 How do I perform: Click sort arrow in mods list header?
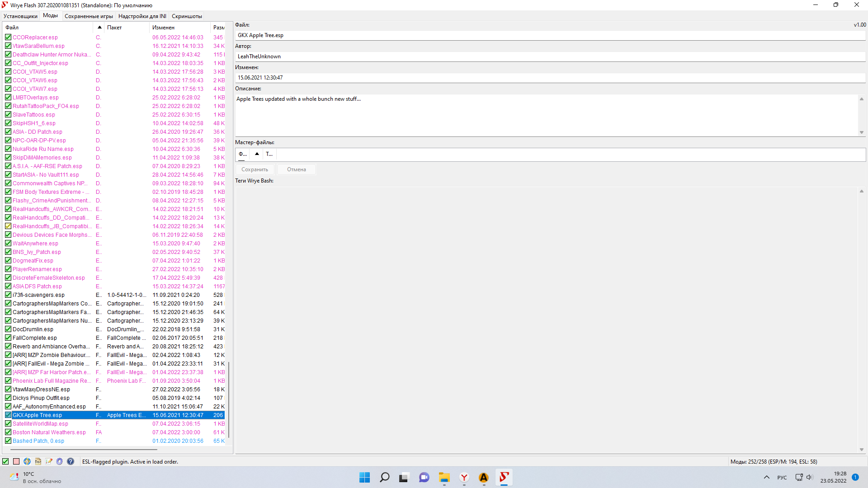tap(99, 28)
